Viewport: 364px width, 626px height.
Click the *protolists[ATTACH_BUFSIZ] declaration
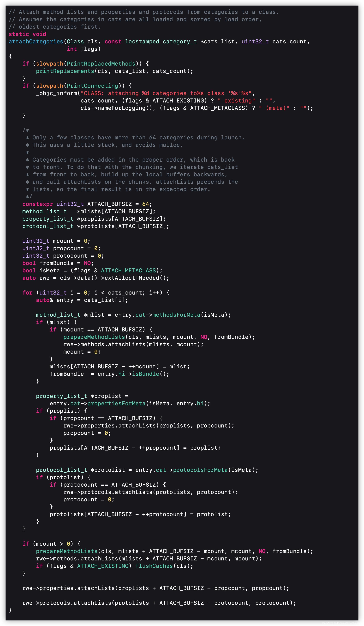click(x=123, y=226)
